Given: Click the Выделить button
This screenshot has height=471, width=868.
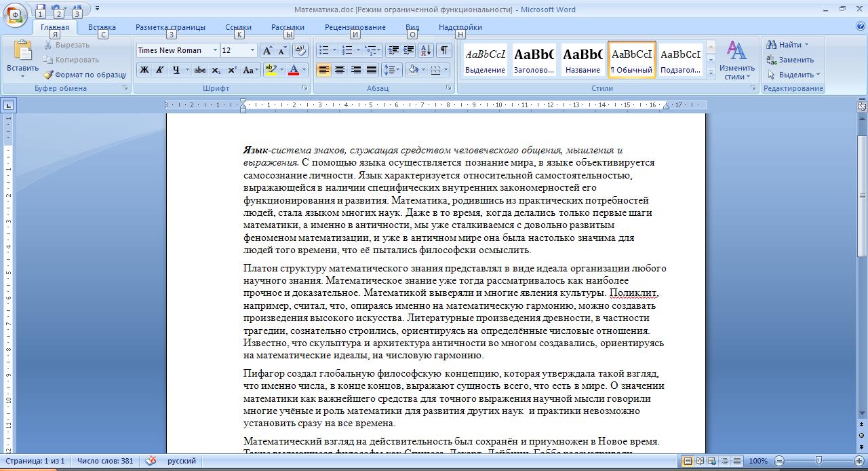Looking at the screenshot, I should (x=793, y=75).
